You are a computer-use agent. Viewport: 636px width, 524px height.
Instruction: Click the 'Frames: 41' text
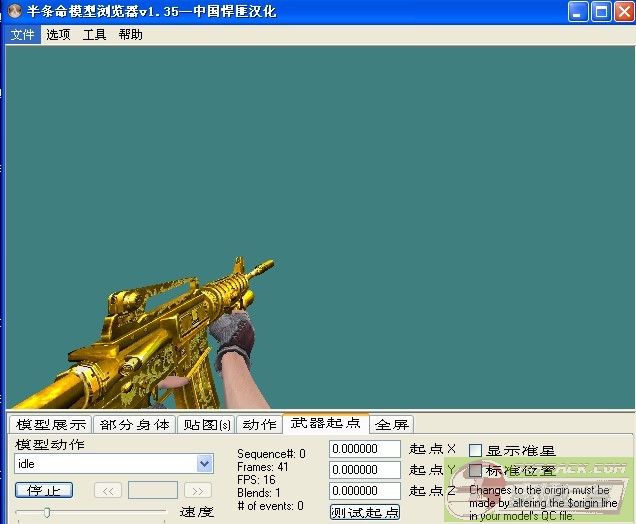[262, 467]
